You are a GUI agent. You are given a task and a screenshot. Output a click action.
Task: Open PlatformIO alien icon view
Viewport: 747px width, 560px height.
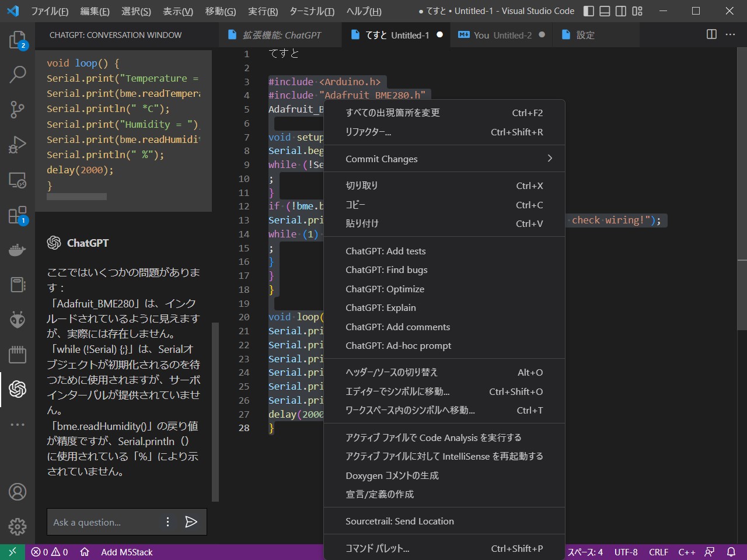point(18,320)
